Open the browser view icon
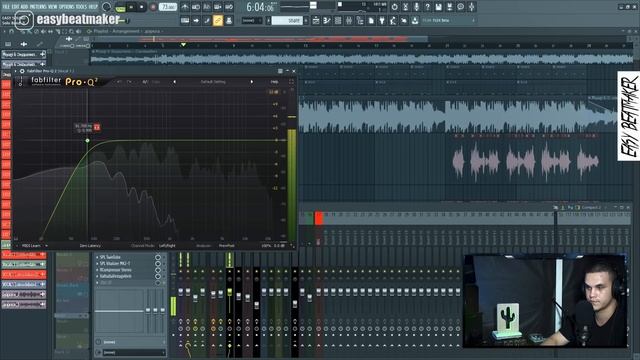640x360 pixels. click(360, 20)
